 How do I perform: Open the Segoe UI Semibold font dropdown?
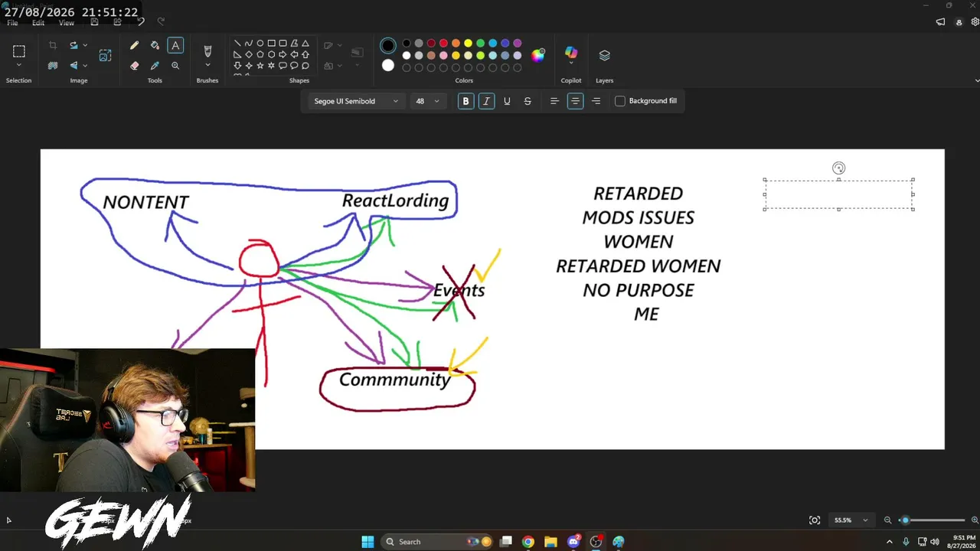point(355,101)
